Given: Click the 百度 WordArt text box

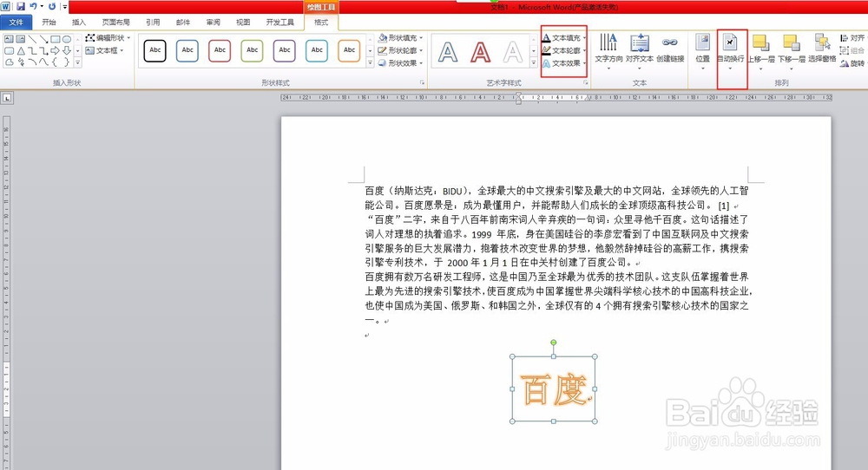Looking at the screenshot, I should (x=554, y=389).
